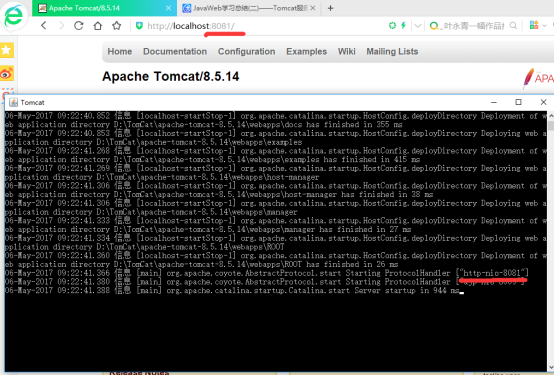The height and width of the screenshot is (376, 554).
Task: Open the Home link in Tomcat nav
Action: pyautogui.click(x=120, y=52)
